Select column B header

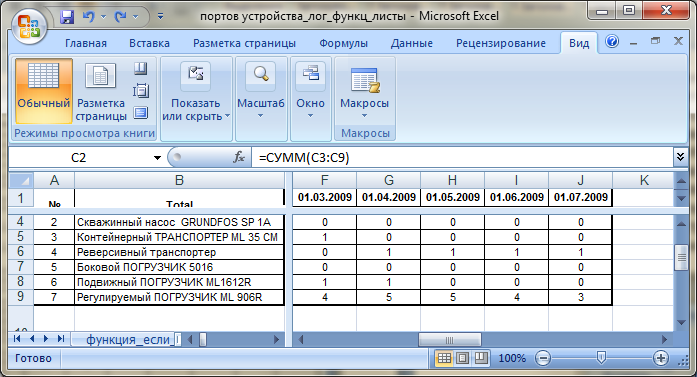tap(179, 180)
